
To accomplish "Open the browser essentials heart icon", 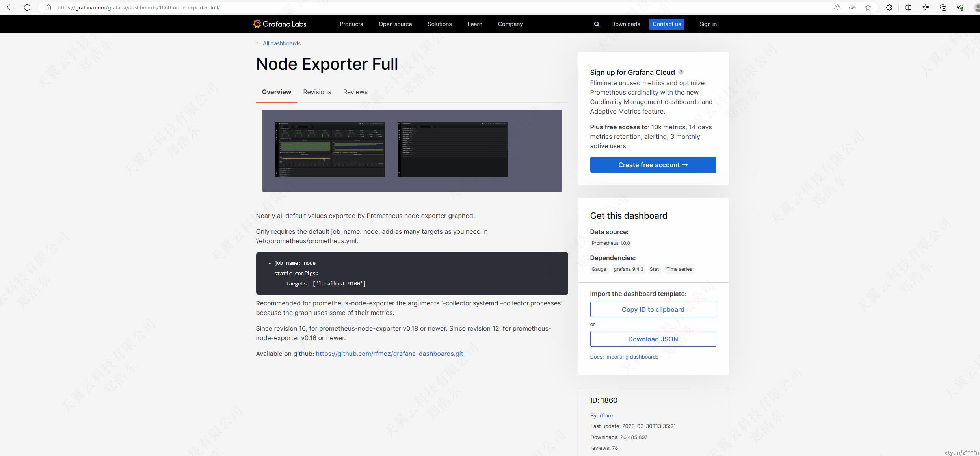I will tap(960, 7).
